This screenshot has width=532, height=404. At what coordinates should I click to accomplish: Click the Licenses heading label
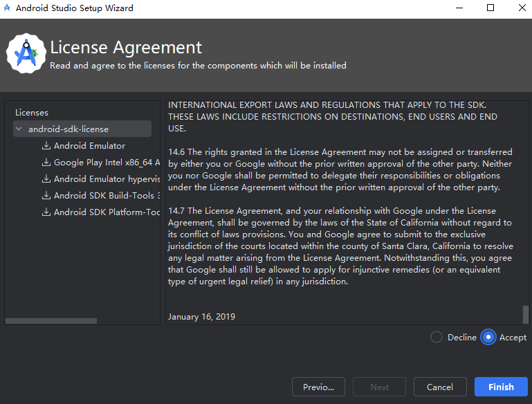coord(32,113)
